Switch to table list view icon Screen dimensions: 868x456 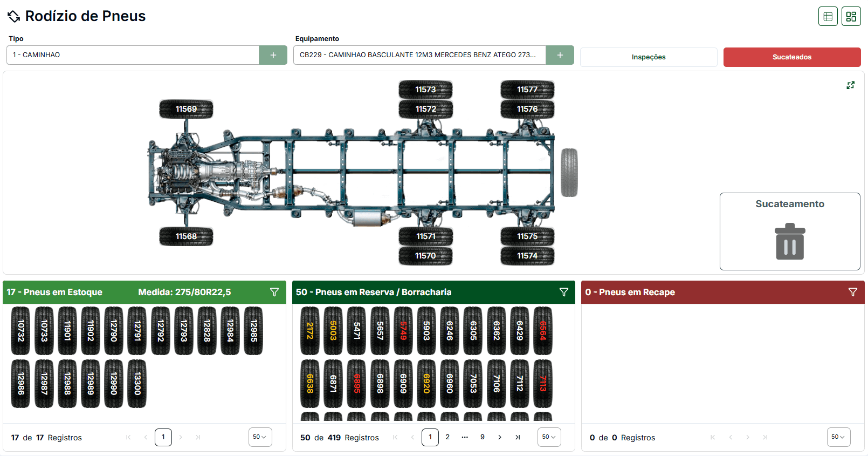828,16
